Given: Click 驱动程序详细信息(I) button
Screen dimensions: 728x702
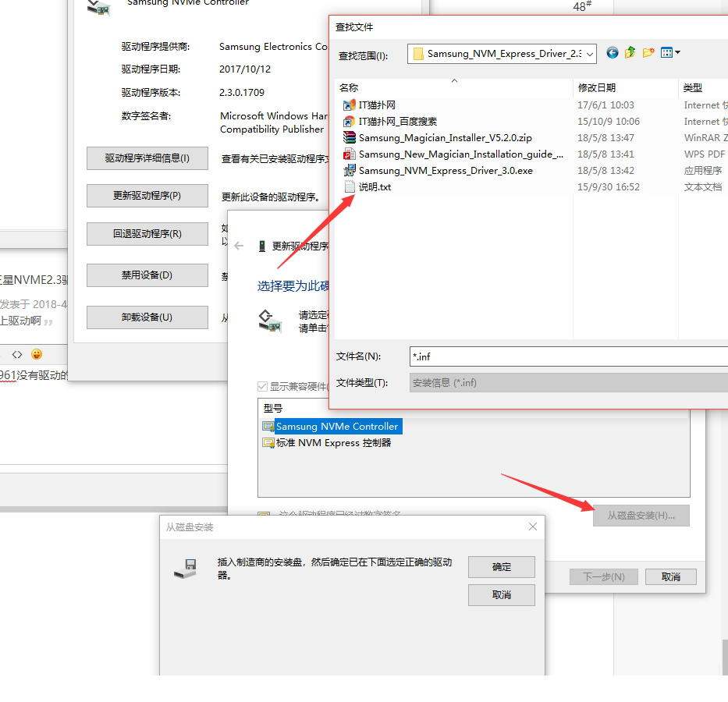Looking at the screenshot, I should pos(147,158).
